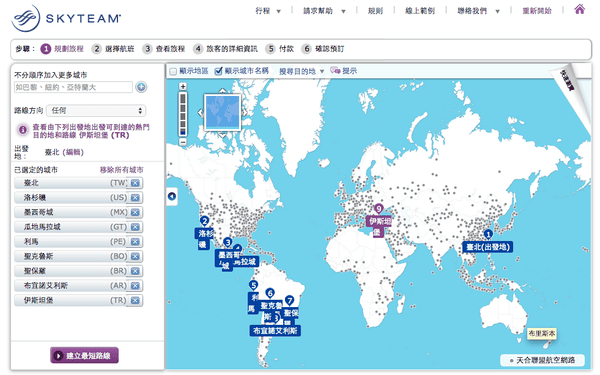Open the 規則 menu item

coord(375,11)
